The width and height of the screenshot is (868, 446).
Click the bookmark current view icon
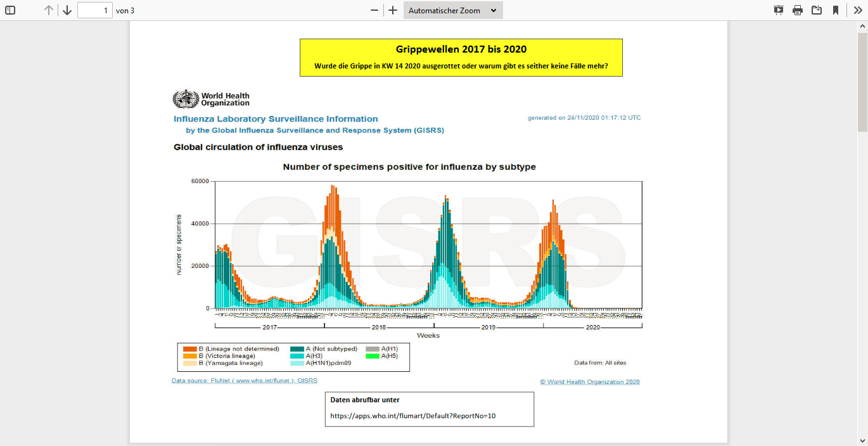pyautogui.click(x=836, y=10)
